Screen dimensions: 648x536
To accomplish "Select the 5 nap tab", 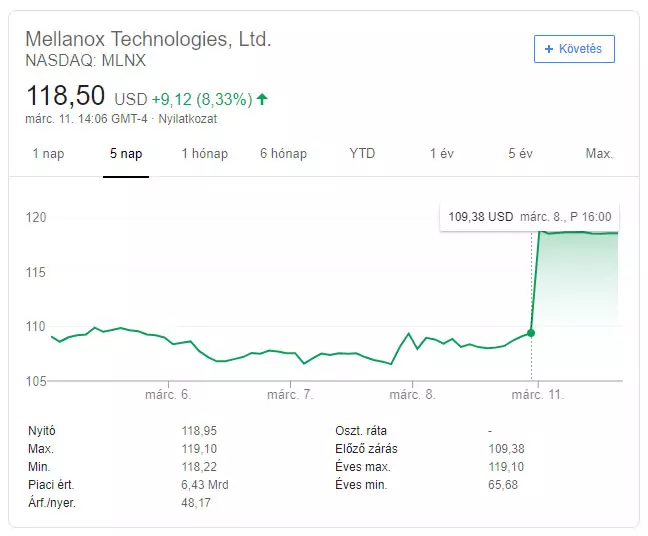I will [x=126, y=154].
